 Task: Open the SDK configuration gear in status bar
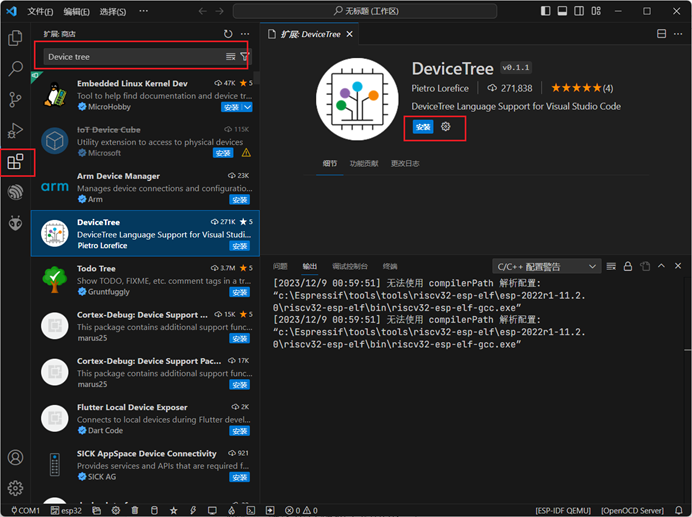pyautogui.click(x=116, y=510)
